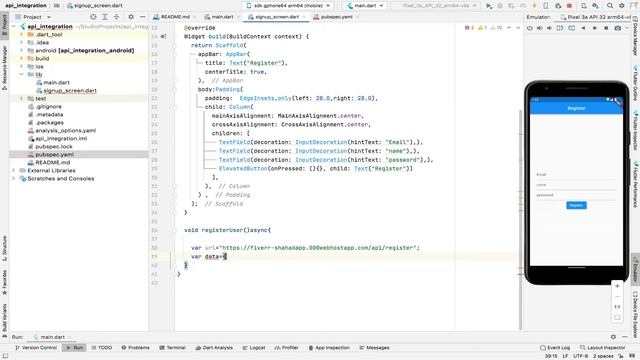Click the Flutter hot reload lightning icon
The width and height of the screenshot is (640, 360).
tap(534, 6)
